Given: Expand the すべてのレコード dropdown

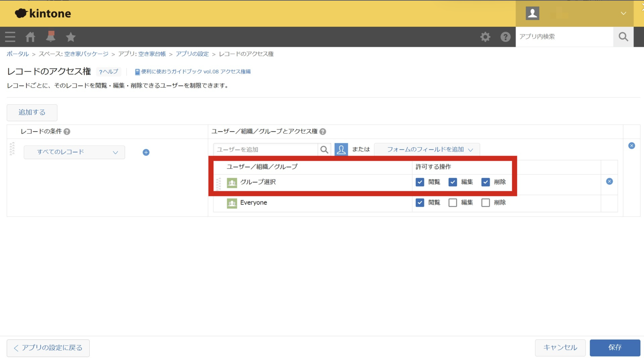Looking at the screenshot, I should pos(74,152).
